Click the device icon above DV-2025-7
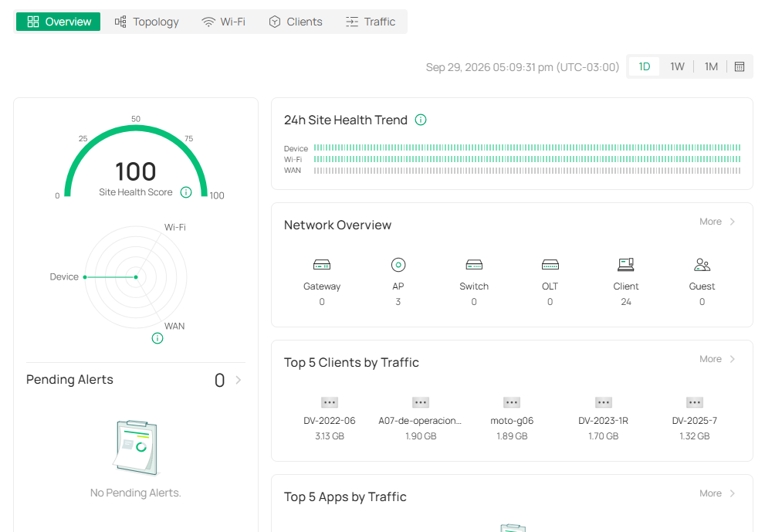The image size is (765, 532). coord(695,402)
